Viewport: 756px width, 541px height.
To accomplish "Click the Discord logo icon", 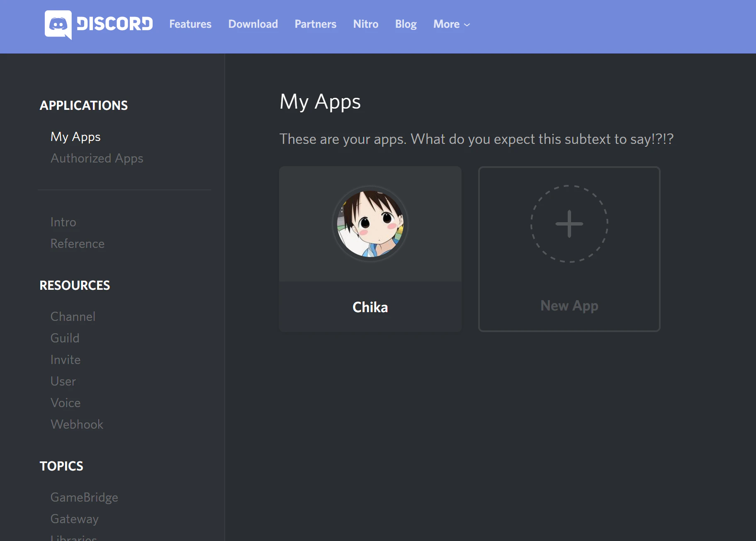I will pyautogui.click(x=58, y=25).
